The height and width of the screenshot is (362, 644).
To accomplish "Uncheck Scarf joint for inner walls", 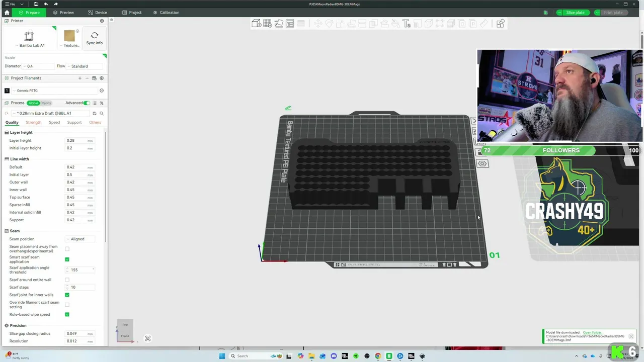I will click(67, 295).
